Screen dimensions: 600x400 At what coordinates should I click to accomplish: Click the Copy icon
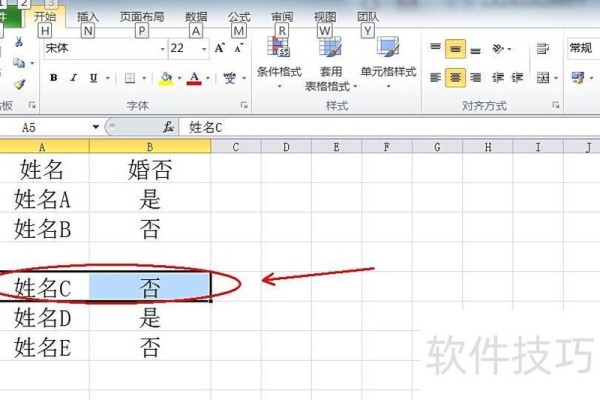18,62
